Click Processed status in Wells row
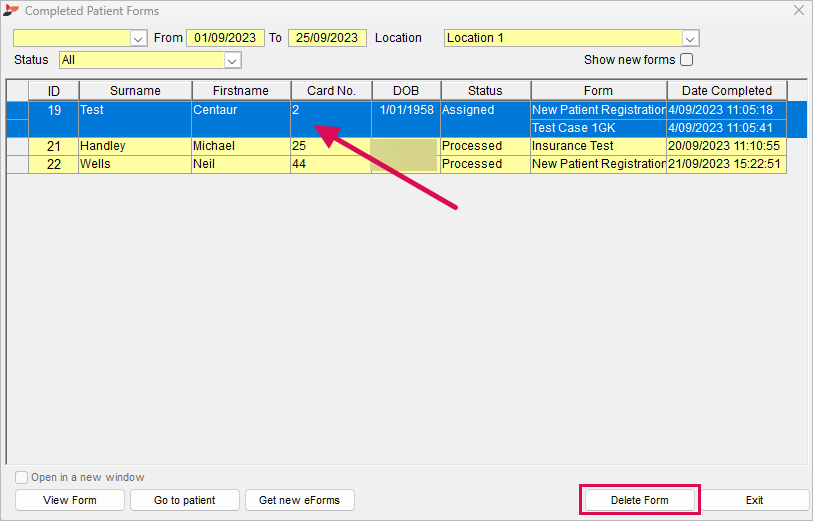The image size is (813, 521). point(485,164)
